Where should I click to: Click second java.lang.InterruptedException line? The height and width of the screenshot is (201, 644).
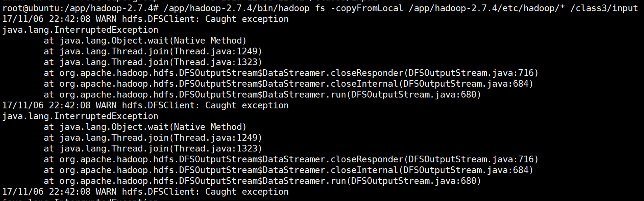(x=80, y=116)
